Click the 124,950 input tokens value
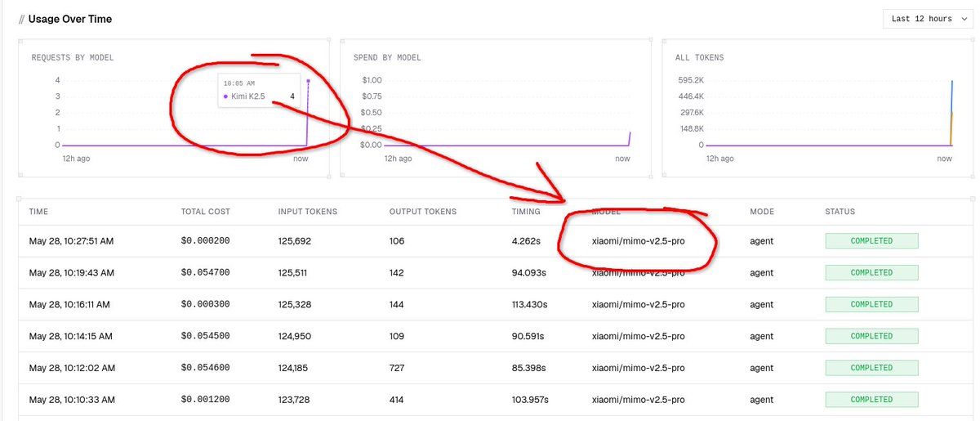This screenshot has width=980, height=421. 295,336
